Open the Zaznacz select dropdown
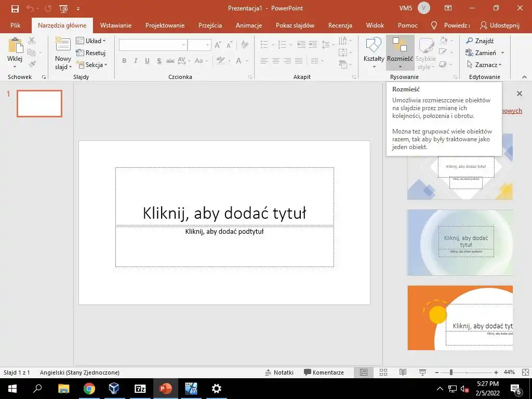 pyautogui.click(x=484, y=64)
